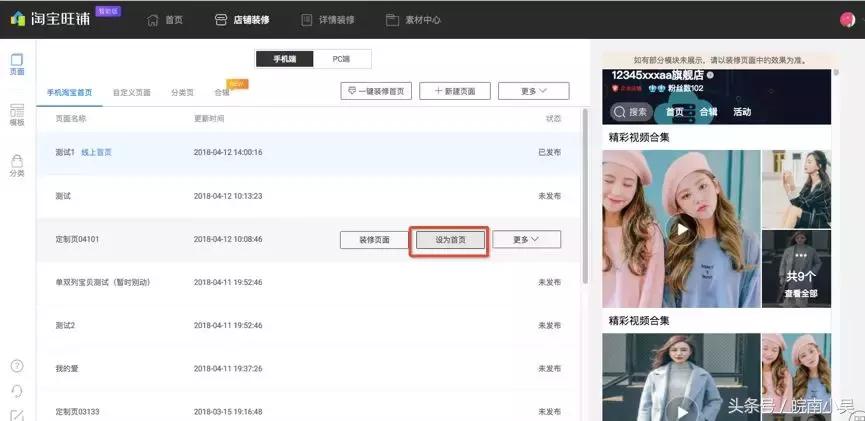The height and width of the screenshot is (421, 865).
Task: Select 分类 icon in left sidebar
Action: pos(17,166)
